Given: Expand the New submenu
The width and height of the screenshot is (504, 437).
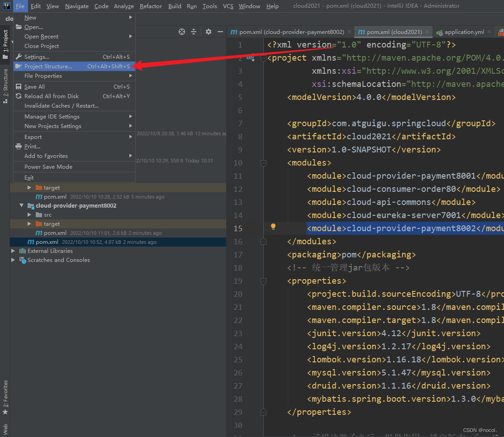Looking at the screenshot, I should tap(74, 17).
